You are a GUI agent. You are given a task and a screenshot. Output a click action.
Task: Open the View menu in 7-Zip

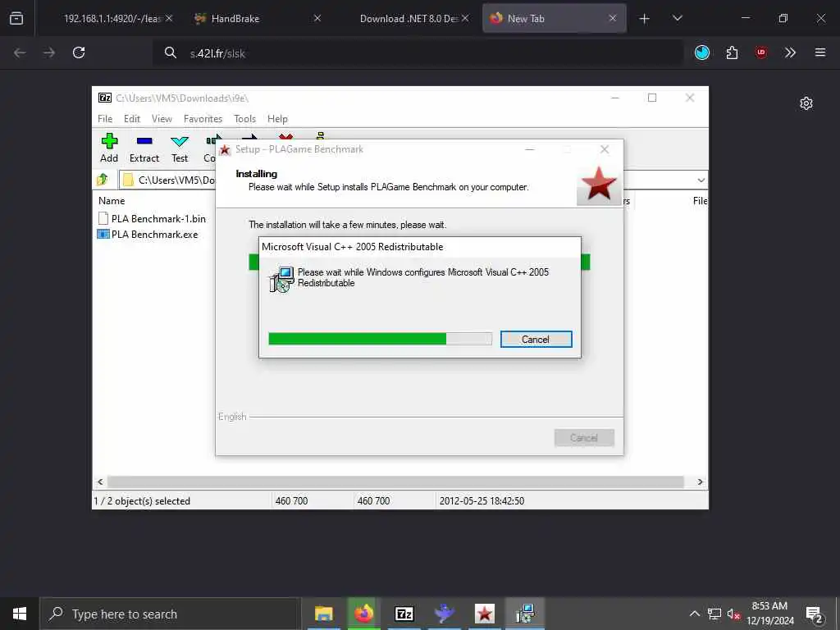(162, 118)
